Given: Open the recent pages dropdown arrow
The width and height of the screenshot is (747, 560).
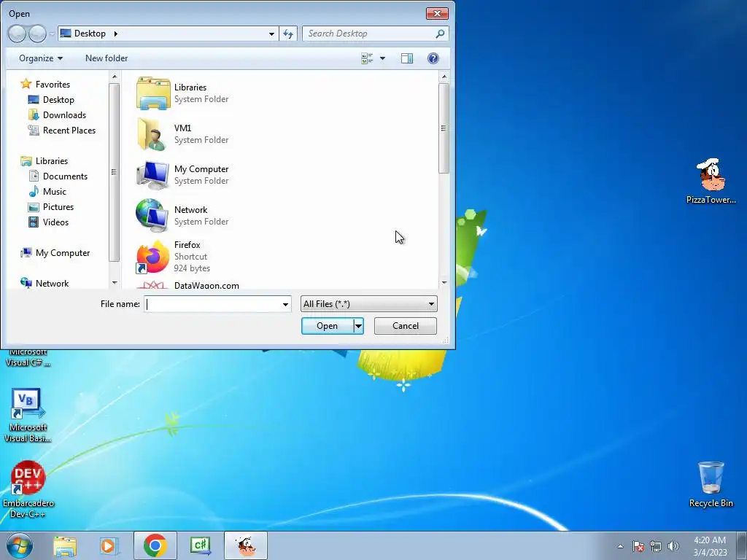Looking at the screenshot, I should (52, 34).
